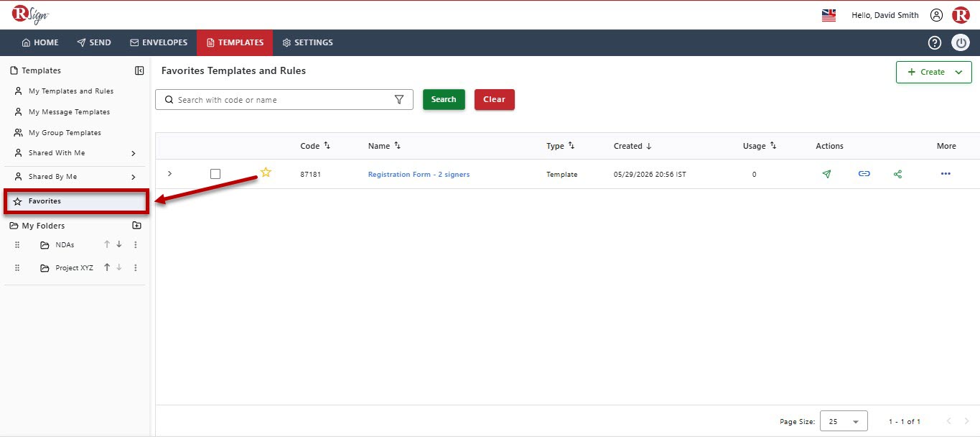Image resolution: width=980 pixels, height=437 pixels.
Task: Open the Page Size dropdown
Action: (844, 421)
